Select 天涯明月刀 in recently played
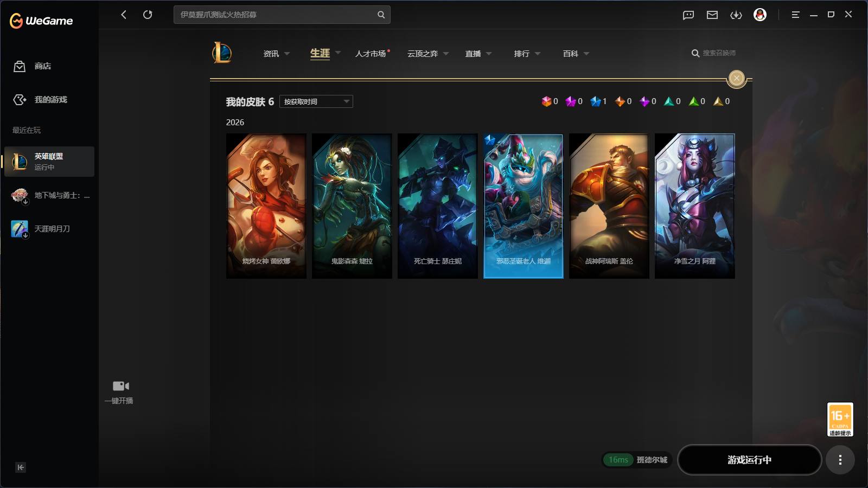The height and width of the screenshot is (488, 868). click(49, 229)
